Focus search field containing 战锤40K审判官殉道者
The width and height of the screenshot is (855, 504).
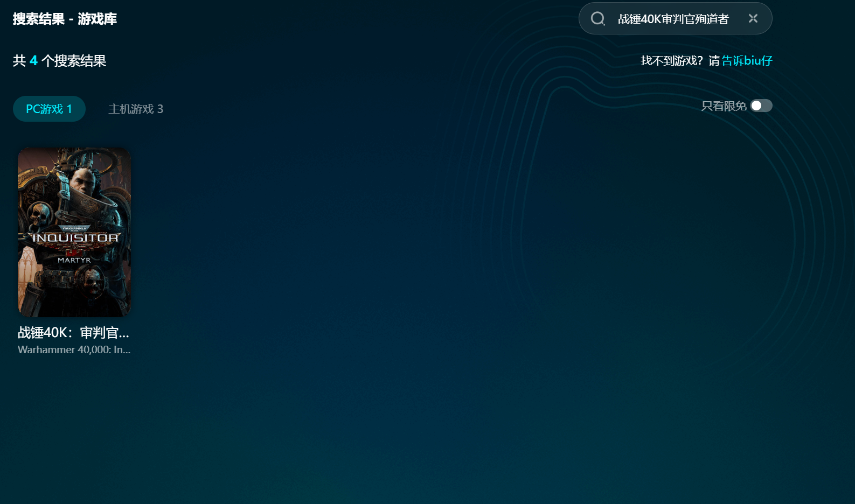673,19
